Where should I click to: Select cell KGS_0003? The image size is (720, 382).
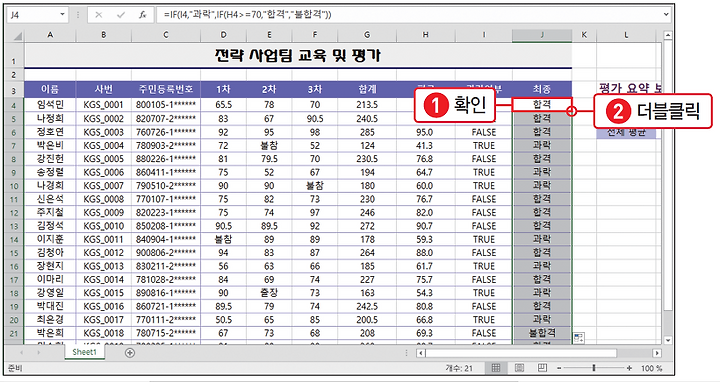click(x=103, y=132)
